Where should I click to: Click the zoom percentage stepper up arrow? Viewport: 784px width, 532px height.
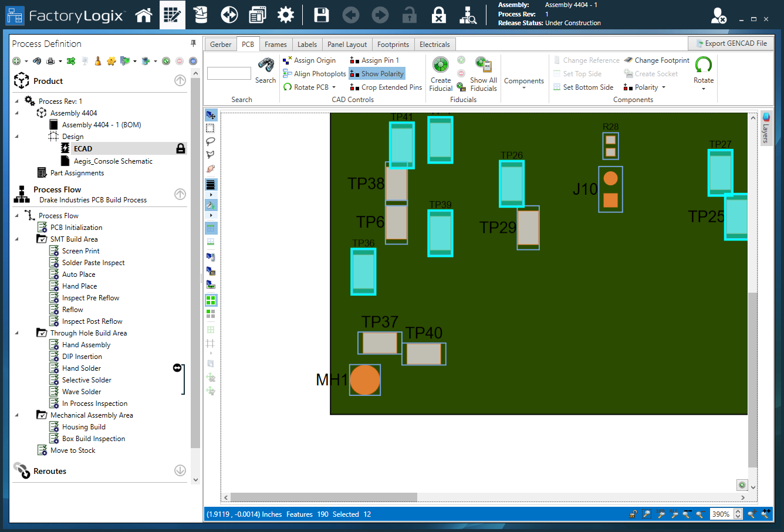pos(738,510)
